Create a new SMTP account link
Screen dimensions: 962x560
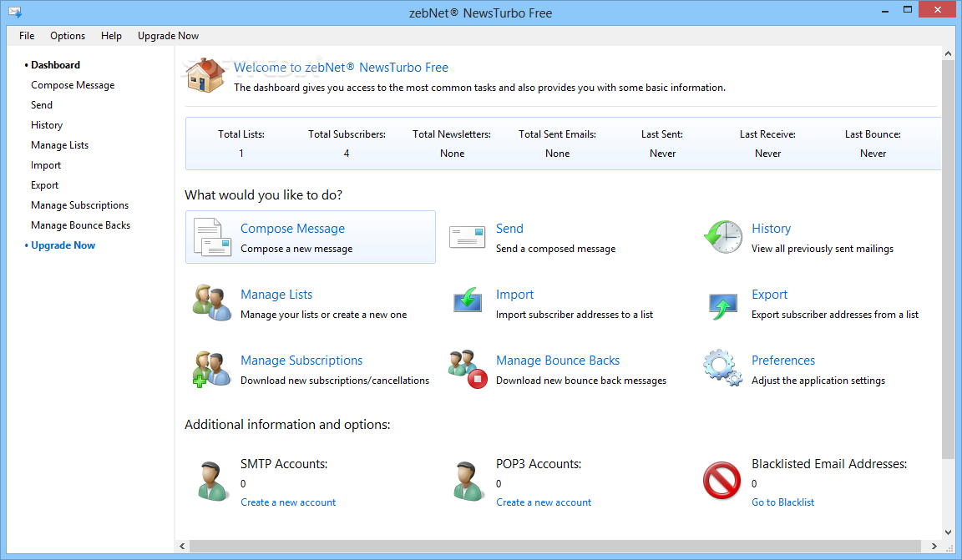[x=288, y=502]
